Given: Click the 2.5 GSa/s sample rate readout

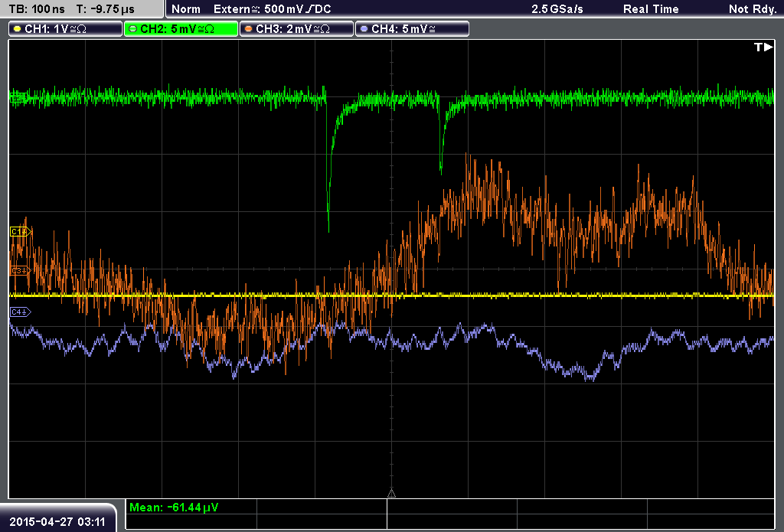Looking at the screenshot, I should coord(557,9).
